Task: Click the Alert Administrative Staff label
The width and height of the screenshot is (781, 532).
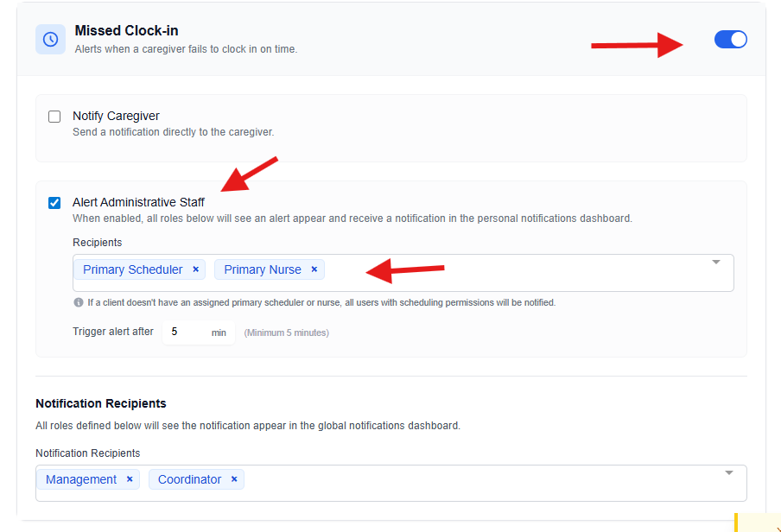Action: [x=138, y=202]
